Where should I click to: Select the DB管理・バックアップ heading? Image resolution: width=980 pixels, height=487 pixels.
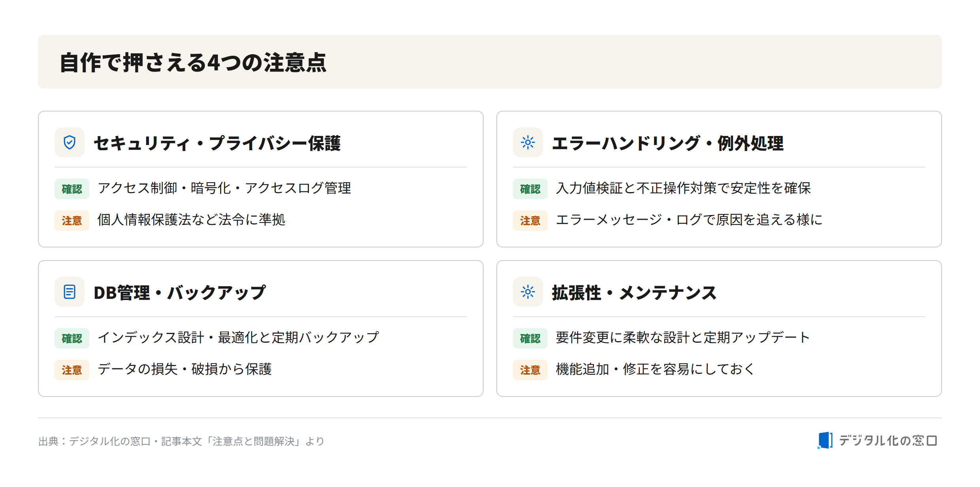point(180,293)
